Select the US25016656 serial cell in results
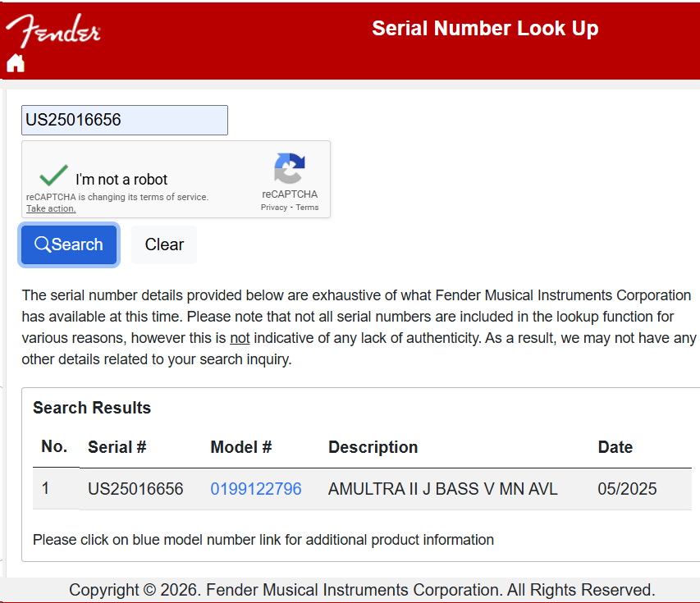The image size is (700, 603). (x=135, y=489)
